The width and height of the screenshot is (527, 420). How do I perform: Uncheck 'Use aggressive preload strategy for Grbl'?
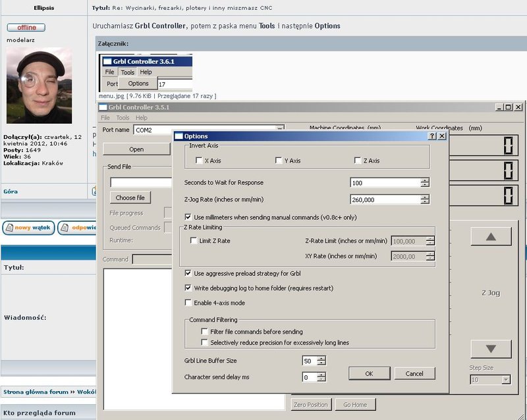[x=188, y=273]
